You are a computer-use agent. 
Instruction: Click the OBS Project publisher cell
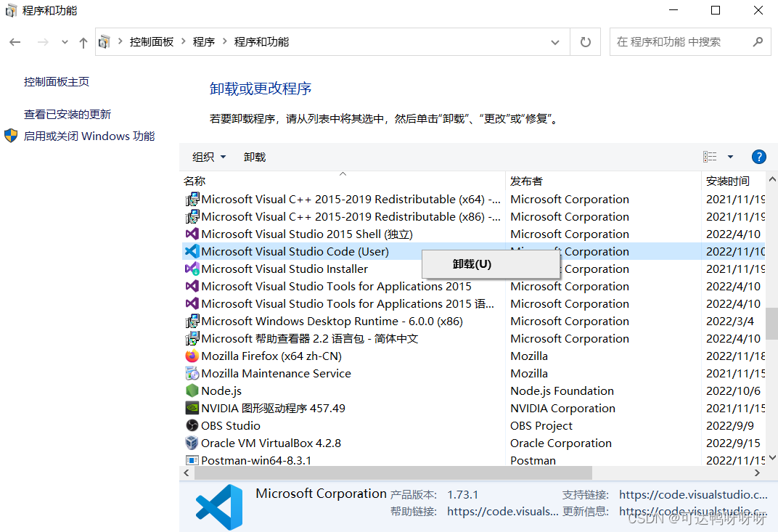tap(541, 425)
